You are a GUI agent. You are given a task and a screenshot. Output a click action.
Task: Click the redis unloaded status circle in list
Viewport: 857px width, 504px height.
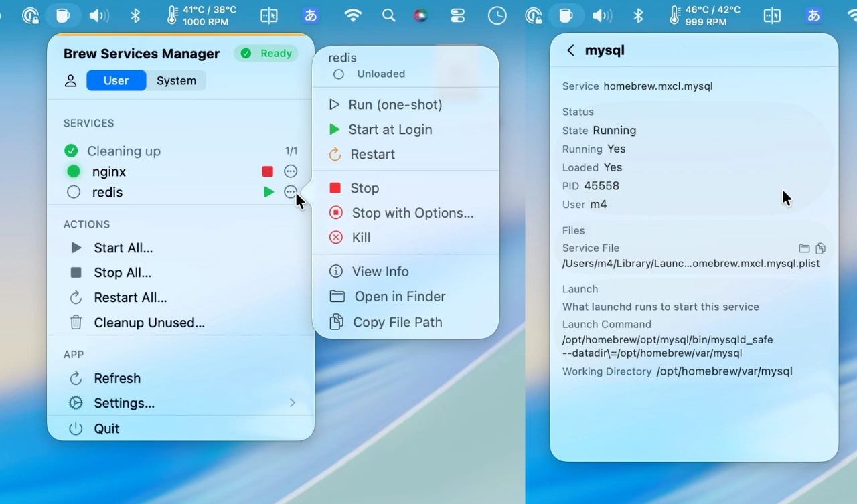[74, 193]
